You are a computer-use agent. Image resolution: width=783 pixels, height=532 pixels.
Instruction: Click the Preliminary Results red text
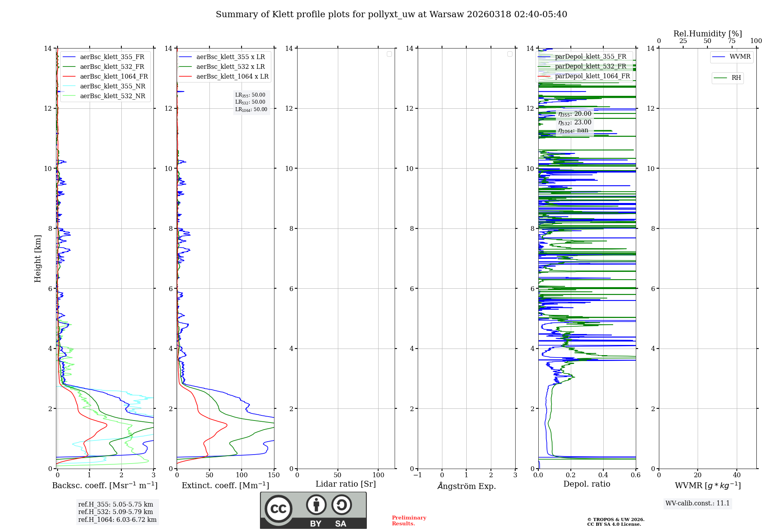(409, 521)
